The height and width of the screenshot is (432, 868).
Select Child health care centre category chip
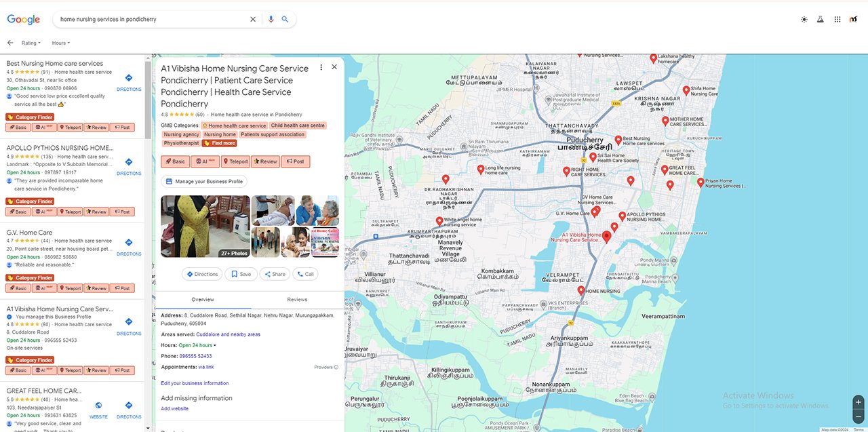pos(298,125)
